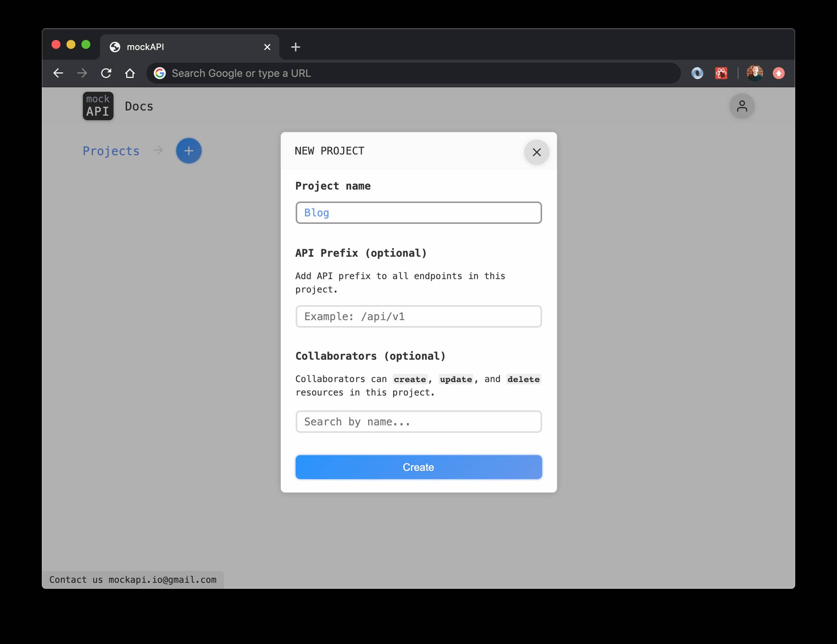837x644 pixels.
Task: Click the Google logo in address bar
Action: 160,73
